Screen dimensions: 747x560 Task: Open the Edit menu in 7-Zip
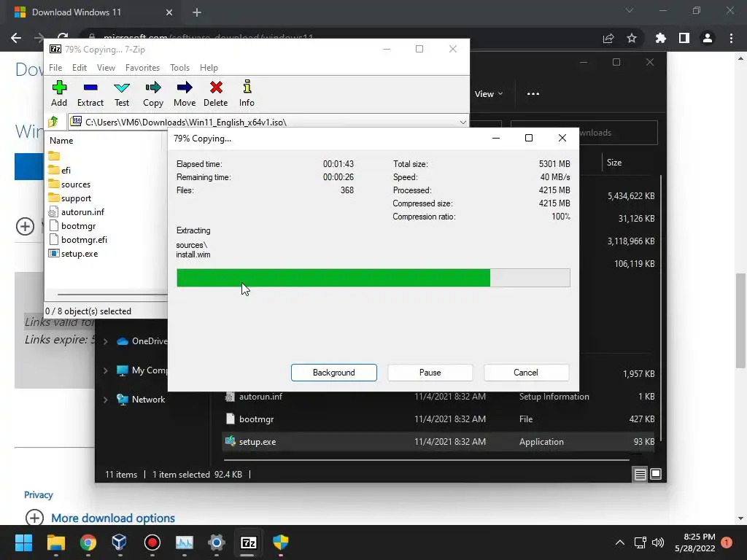(79, 68)
